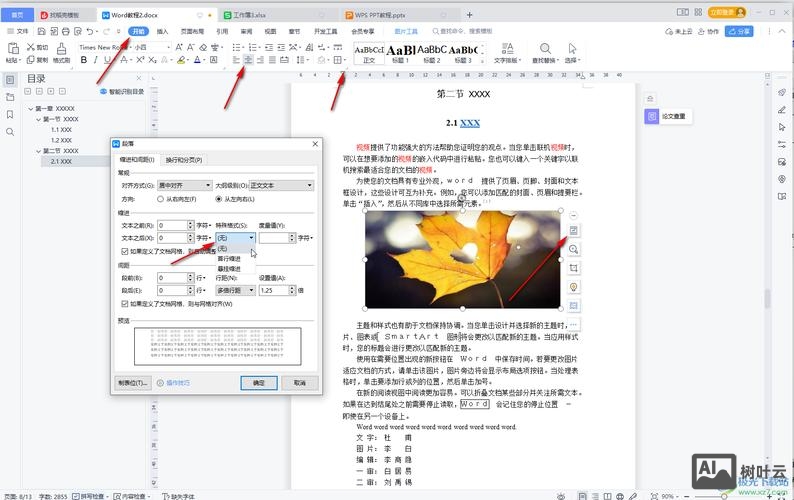Toggle the auto-adjust right indent grid checkbox

(125, 251)
